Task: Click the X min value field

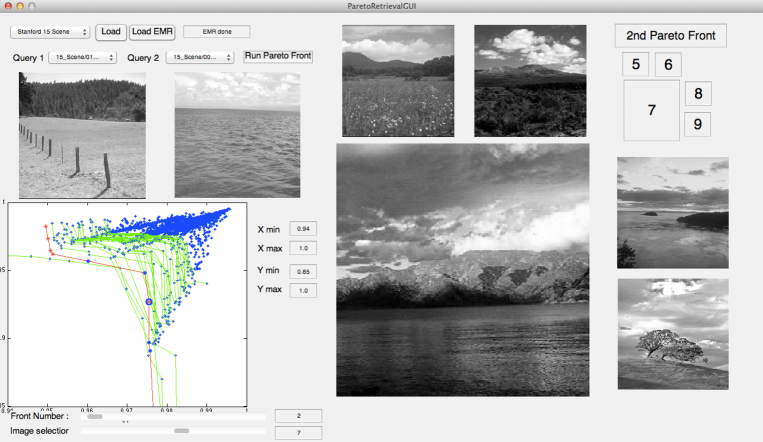Action: point(302,229)
